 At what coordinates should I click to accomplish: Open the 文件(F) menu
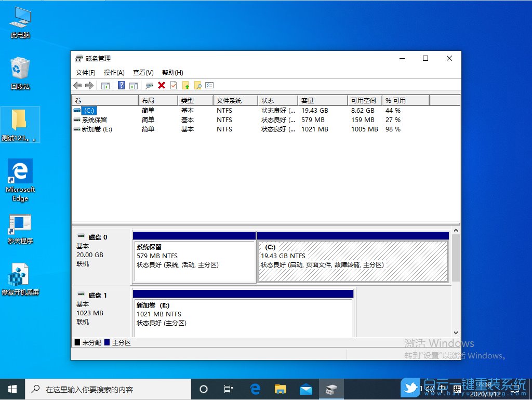pyautogui.click(x=86, y=72)
